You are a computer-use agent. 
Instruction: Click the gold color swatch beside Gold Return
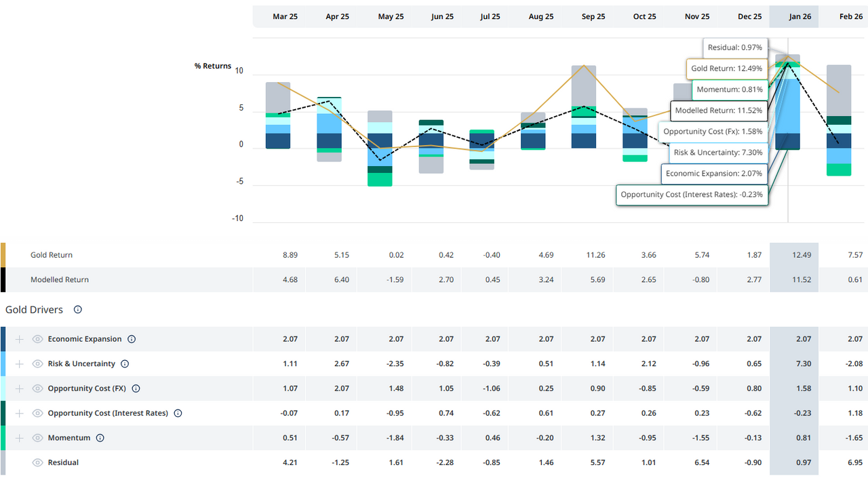pos(3,255)
